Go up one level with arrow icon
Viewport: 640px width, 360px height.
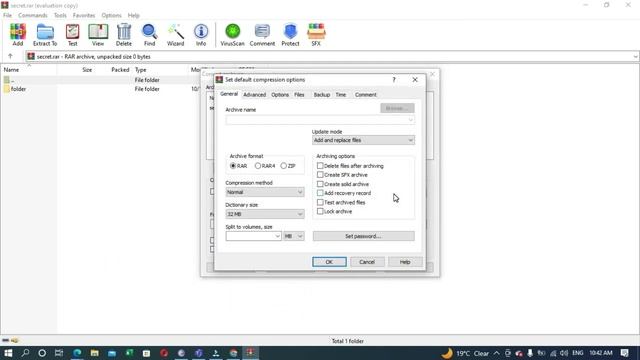click(x=10, y=56)
